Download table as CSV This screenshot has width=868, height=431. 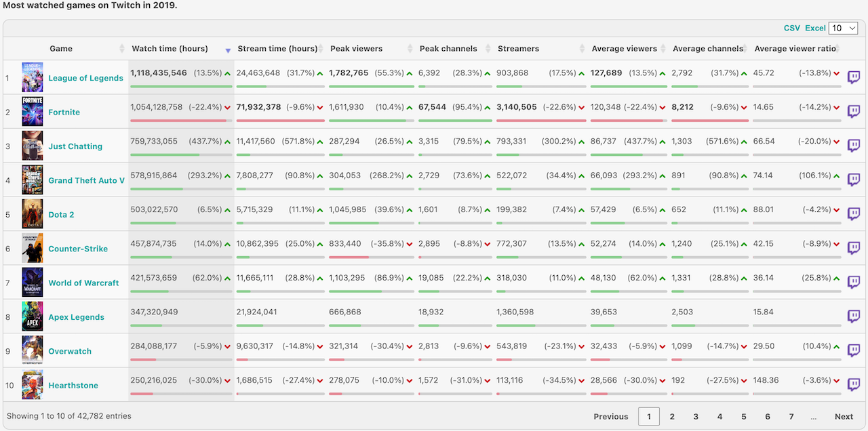click(791, 28)
